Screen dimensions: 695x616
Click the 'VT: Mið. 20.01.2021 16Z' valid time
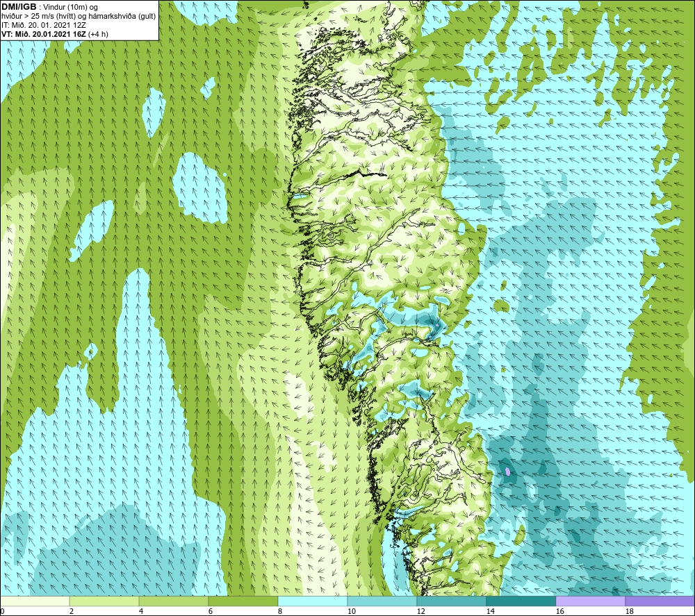[44, 34]
